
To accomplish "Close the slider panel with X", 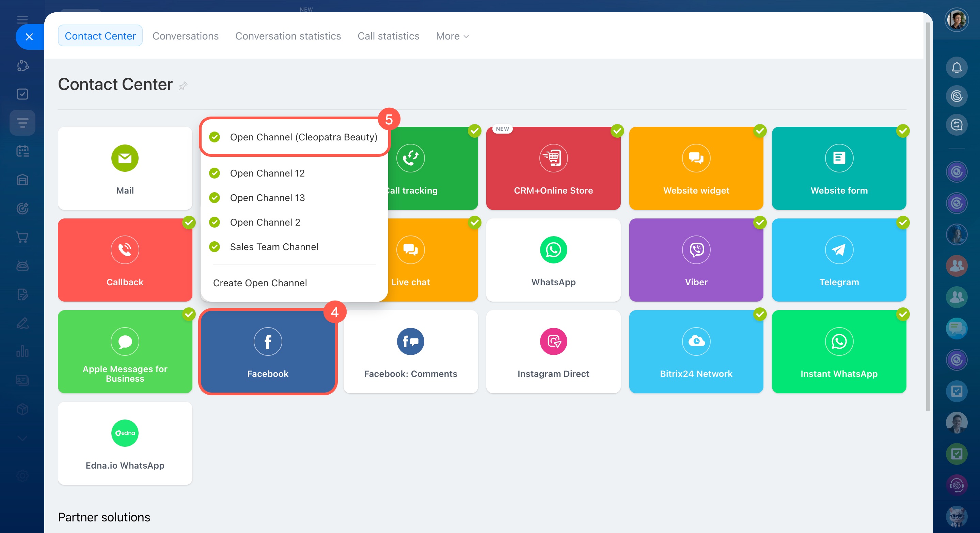I will [29, 36].
